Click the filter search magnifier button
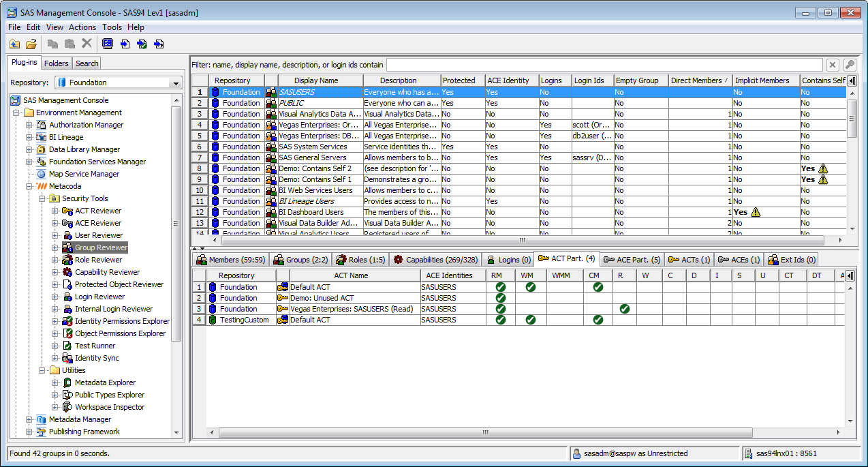This screenshot has width=868, height=467. click(x=850, y=65)
